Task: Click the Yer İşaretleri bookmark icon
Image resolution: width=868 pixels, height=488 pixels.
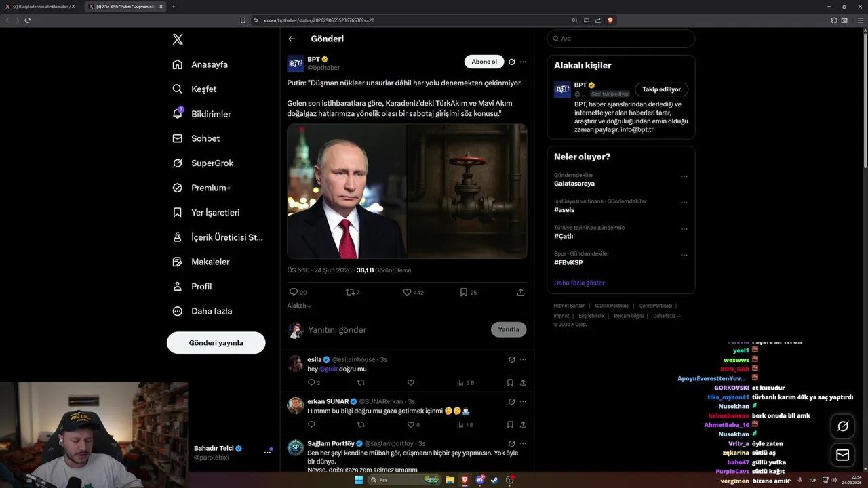Action: [177, 212]
